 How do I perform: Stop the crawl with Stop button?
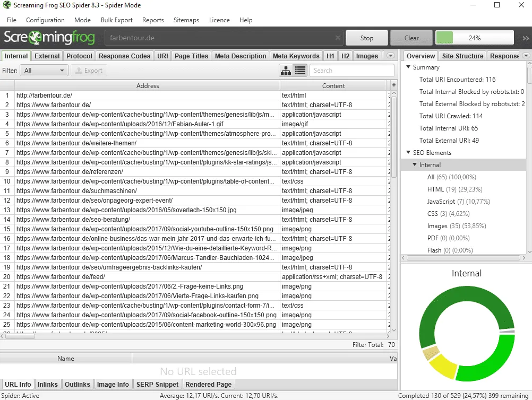(x=367, y=38)
